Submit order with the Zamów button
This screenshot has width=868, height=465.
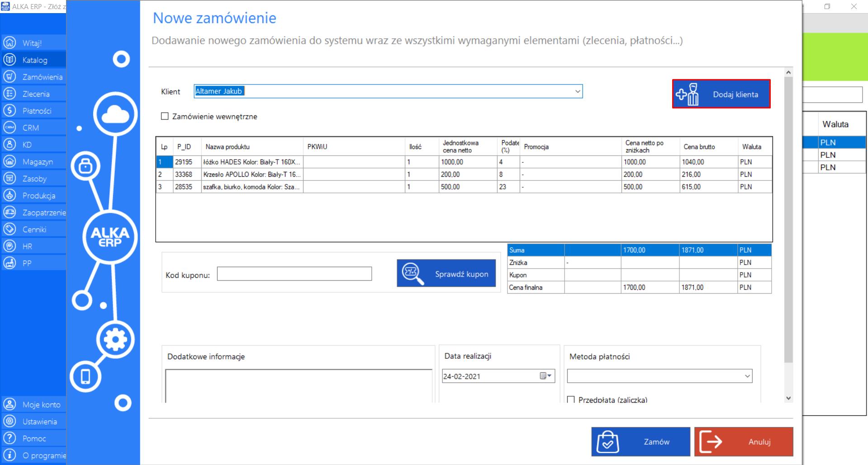(640, 442)
